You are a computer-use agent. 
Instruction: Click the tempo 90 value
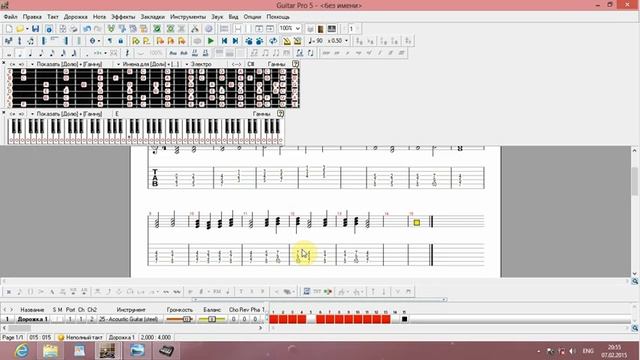pos(316,41)
